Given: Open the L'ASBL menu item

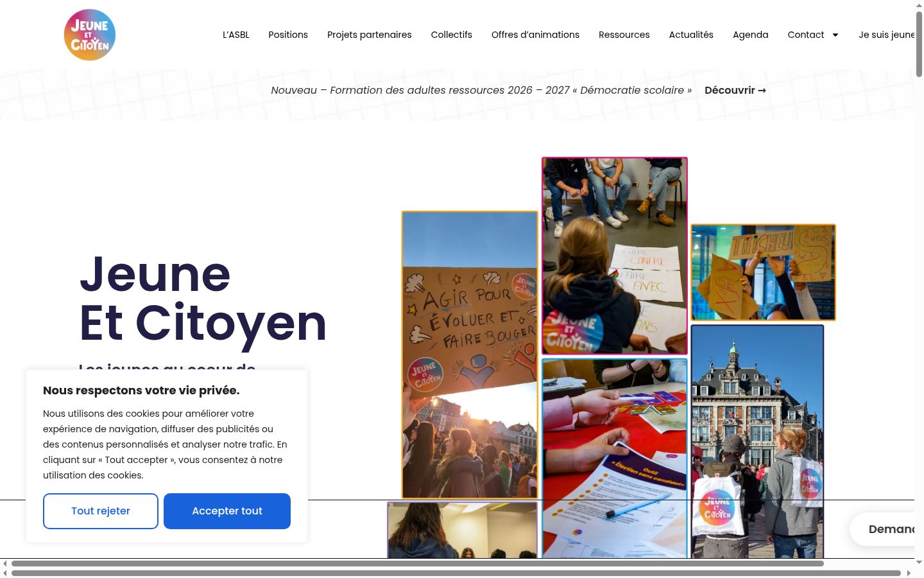Looking at the screenshot, I should 235,35.
